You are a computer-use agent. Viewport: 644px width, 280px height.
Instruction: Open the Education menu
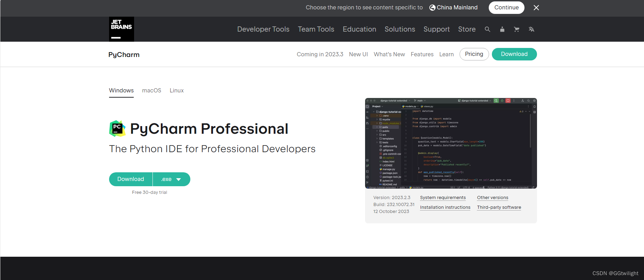[360, 29]
